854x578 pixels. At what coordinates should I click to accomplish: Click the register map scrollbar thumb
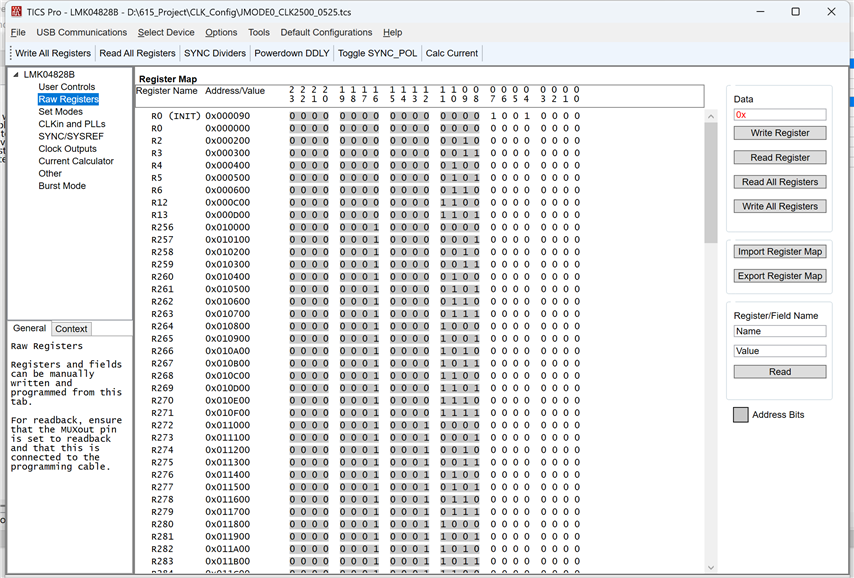[x=711, y=183]
